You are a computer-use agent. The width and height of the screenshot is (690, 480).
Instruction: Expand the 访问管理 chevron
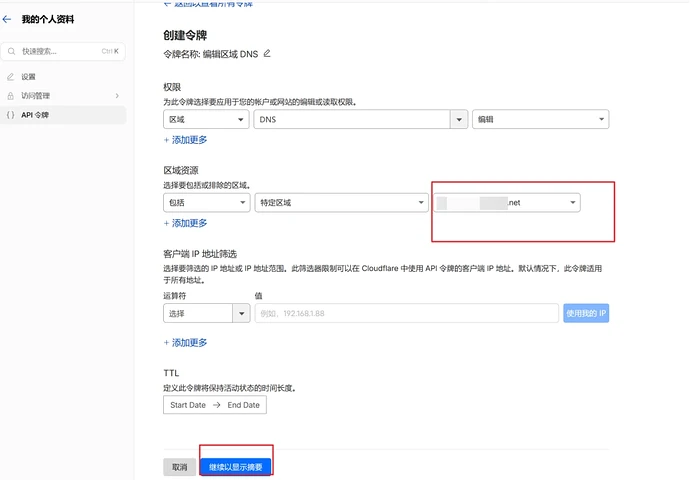click(117, 95)
